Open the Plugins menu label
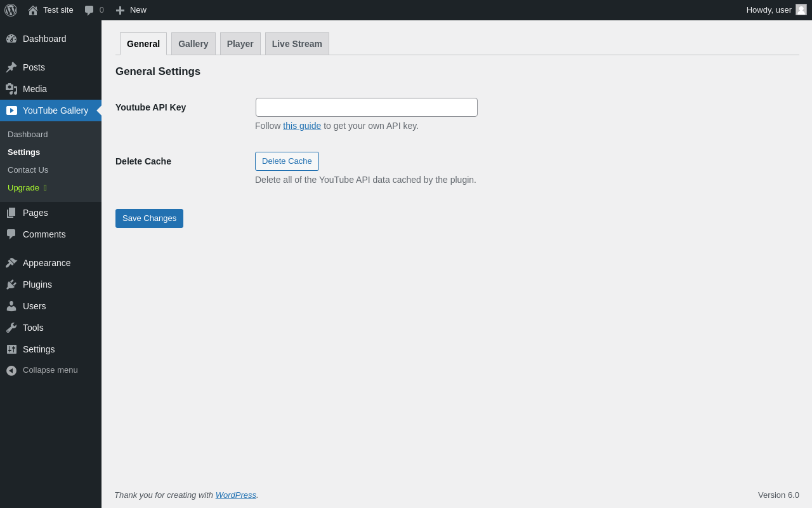This screenshot has width=812, height=508. (x=37, y=284)
